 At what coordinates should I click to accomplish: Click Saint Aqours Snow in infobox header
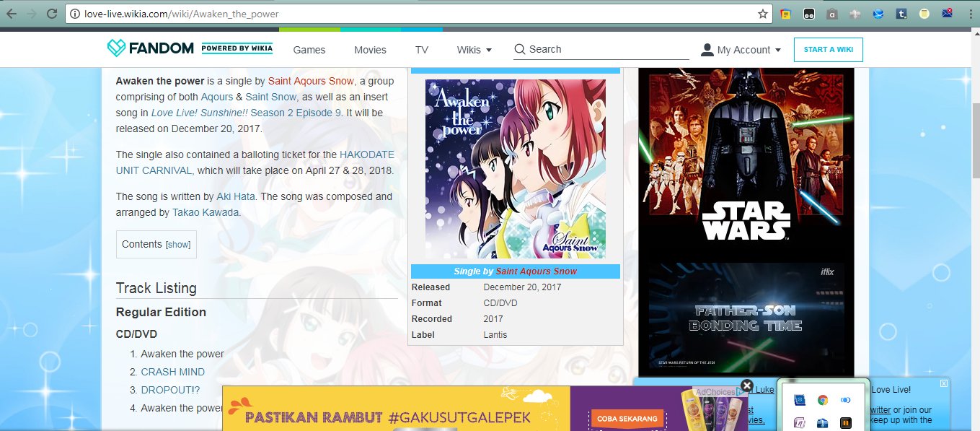pos(536,271)
